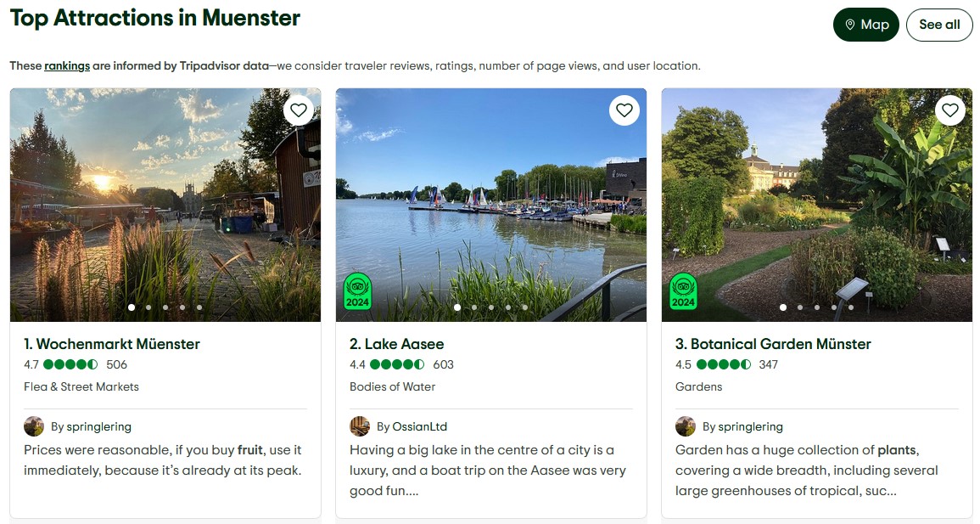This screenshot has height=524, width=980.
Task: Open 2. Lake Aasee title link
Action: (397, 344)
